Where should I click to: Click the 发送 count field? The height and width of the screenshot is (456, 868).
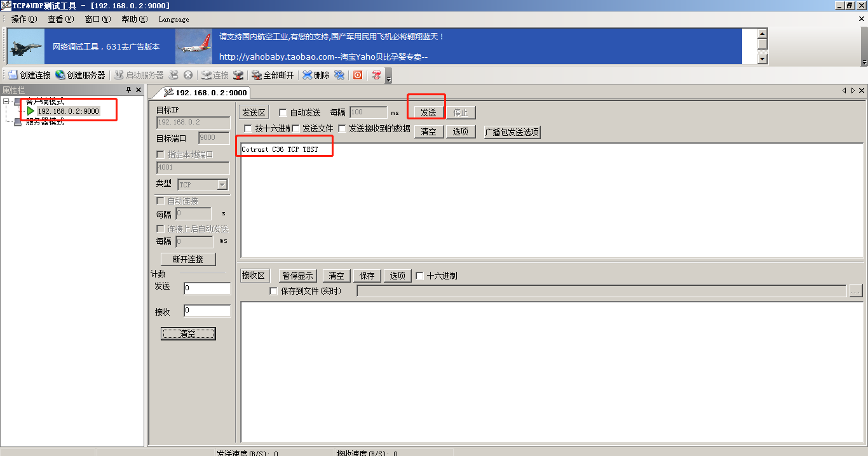point(207,288)
